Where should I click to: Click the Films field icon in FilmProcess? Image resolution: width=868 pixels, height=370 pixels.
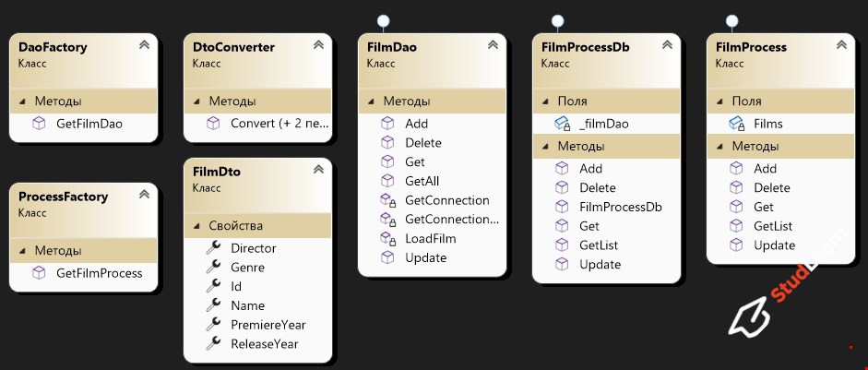737,124
